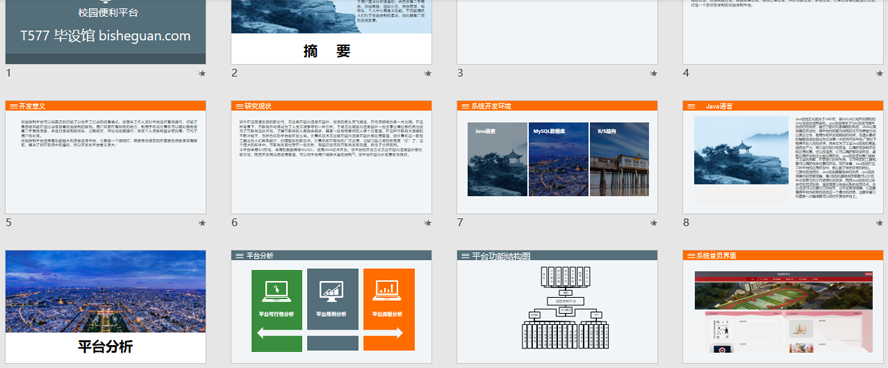The width and height of the screenshot is (888, 368).
Task: Select the Java语言 slide thumbnail
Action: [783, 157]
